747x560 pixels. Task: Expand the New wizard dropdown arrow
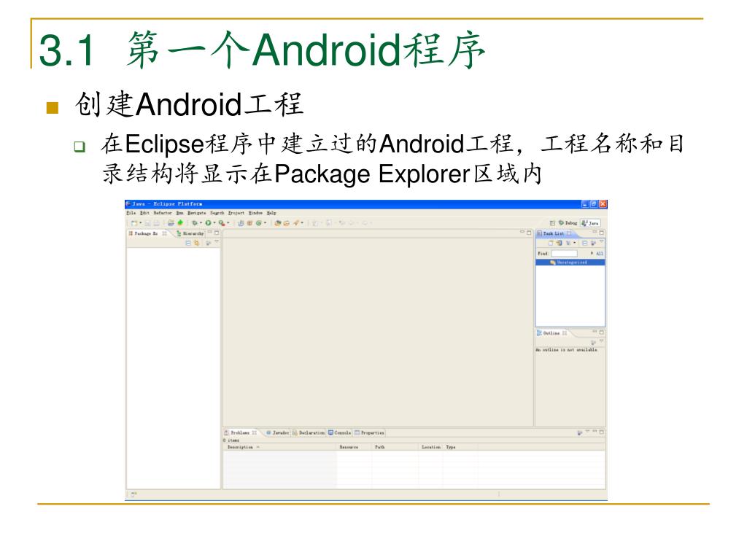point(141,223)
